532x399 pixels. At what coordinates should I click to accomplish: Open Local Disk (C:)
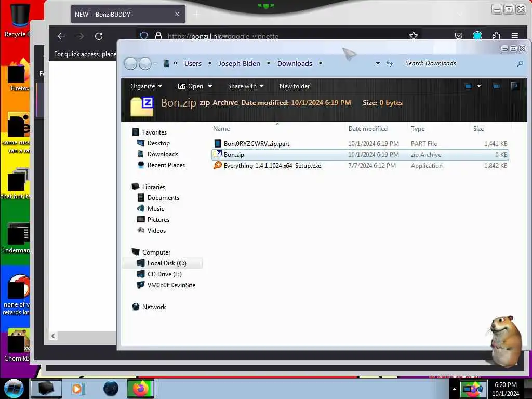(x=167, y=263)
